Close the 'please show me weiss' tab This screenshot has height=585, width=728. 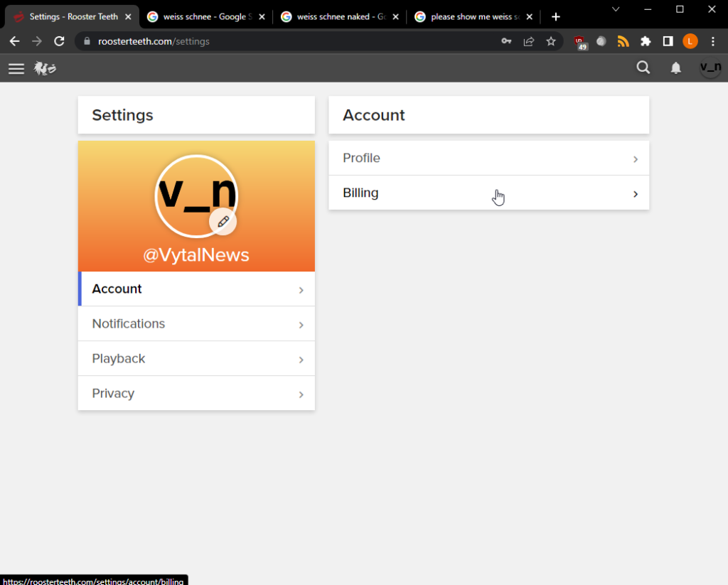pyautogui.click(x=529, y=17)
